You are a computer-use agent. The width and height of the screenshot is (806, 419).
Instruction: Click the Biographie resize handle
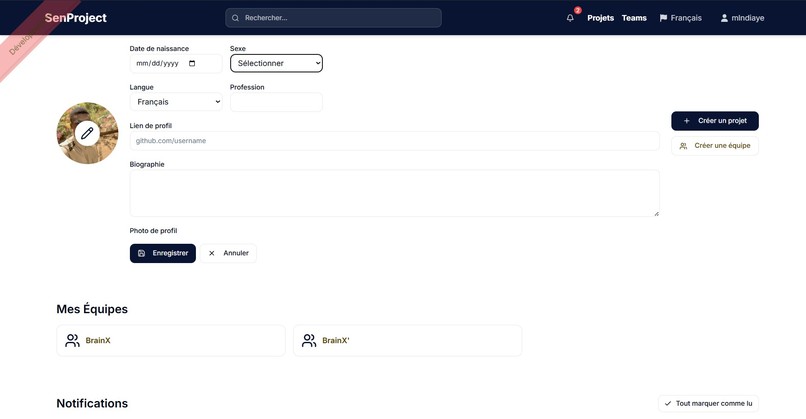pos(656,213)
